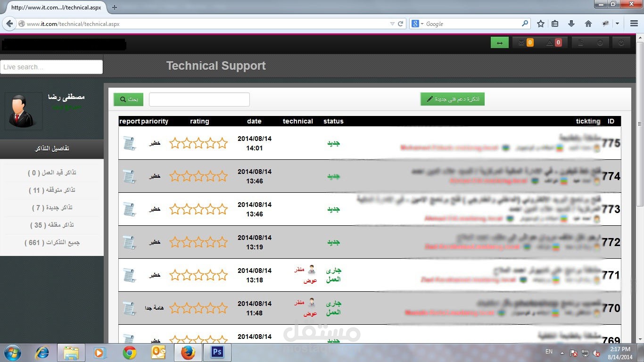Open Outlook from the taskbar
The image size is (644, 362).
pyautogui.click(x=158, y=353)
